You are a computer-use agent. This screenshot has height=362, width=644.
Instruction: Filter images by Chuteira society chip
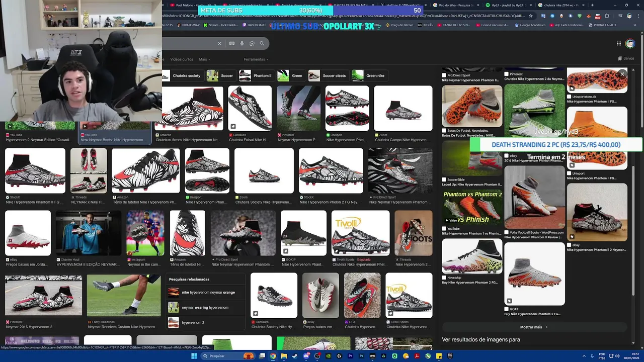pos(182,76)
